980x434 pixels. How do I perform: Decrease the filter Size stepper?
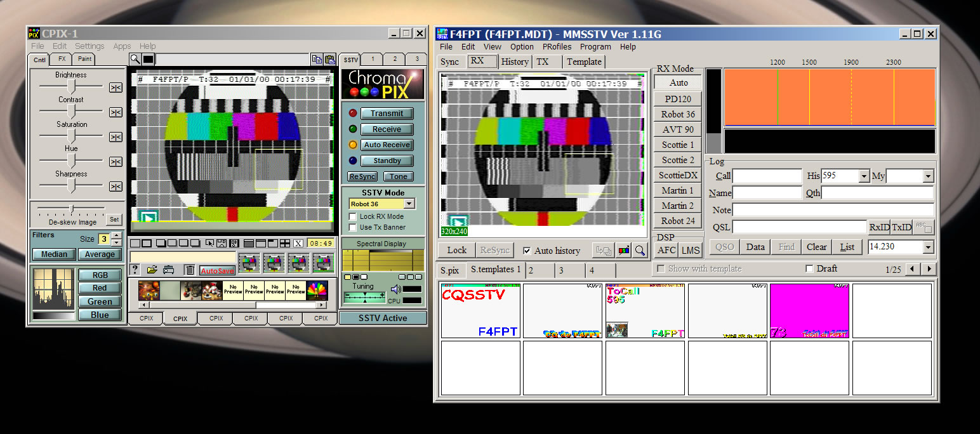[x=116, y=242]
